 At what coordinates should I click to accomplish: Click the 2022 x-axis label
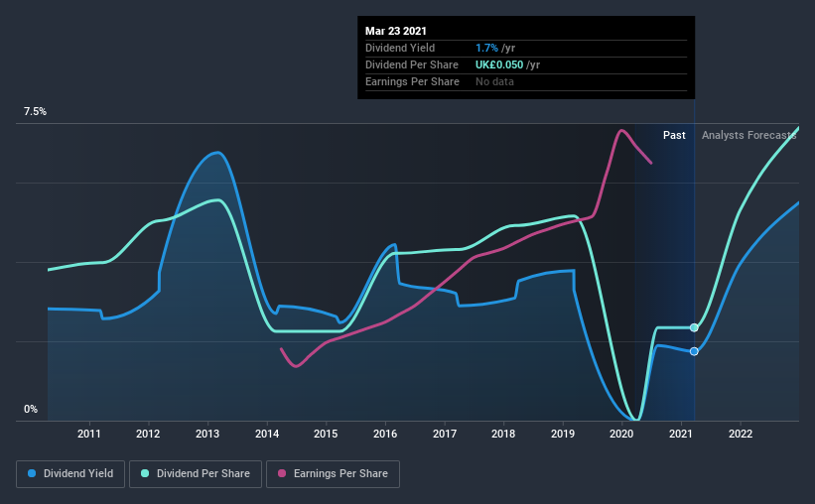(x=741, y=434)
